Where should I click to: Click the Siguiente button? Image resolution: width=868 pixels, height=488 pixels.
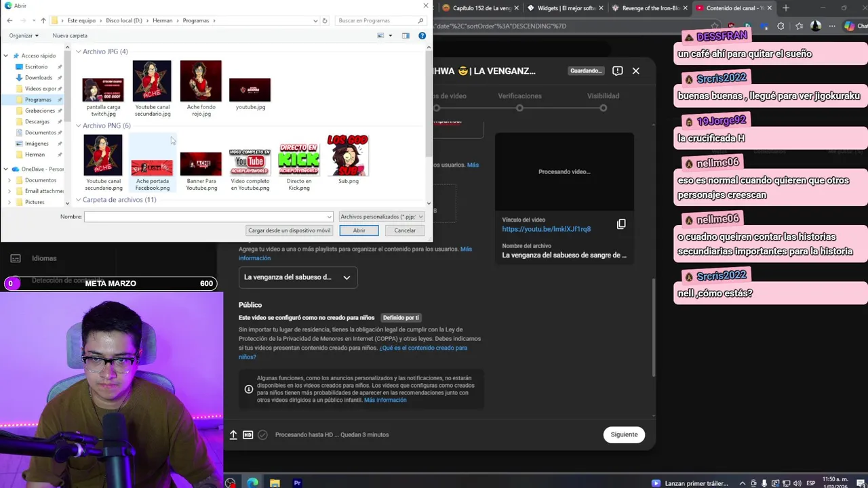(624, 434)
